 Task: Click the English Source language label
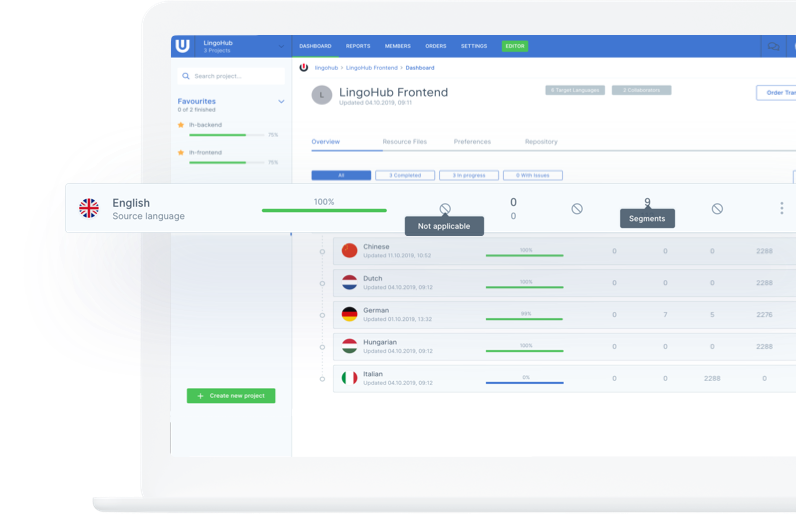(148, 216)
